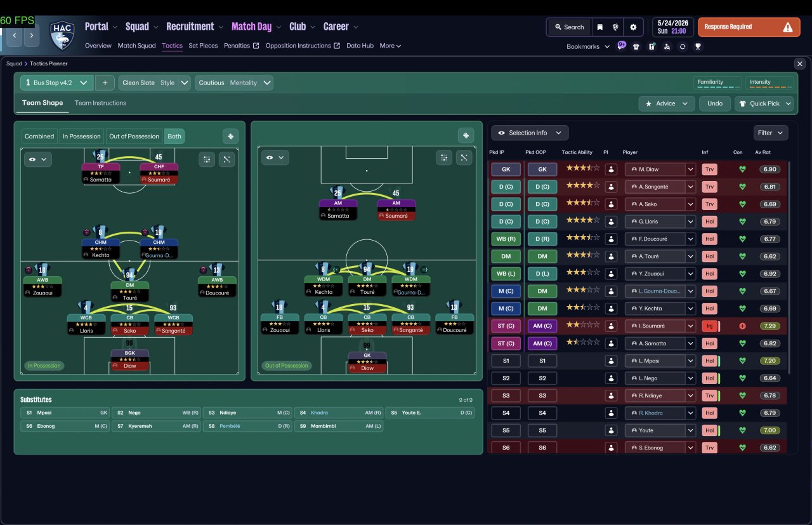The image size is (812, 525).
Task: Open the messages bubble with 9+ badge
Action: pyautogui.click(x=621, y=46)
